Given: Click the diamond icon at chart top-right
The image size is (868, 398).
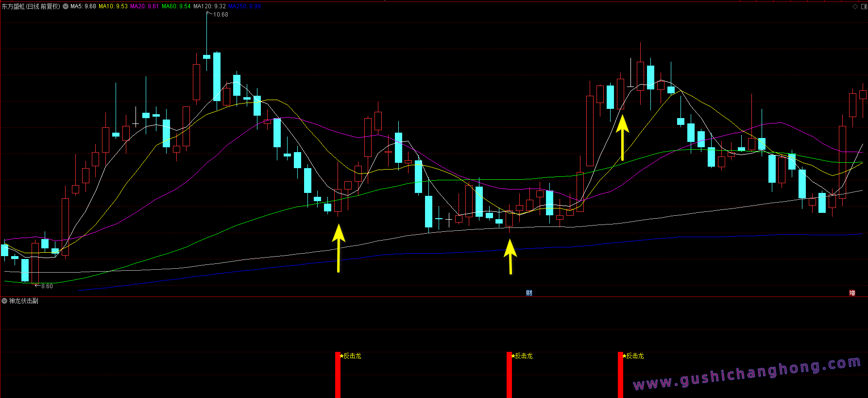Looking at the screenshot, I should (x=855, y=7).
